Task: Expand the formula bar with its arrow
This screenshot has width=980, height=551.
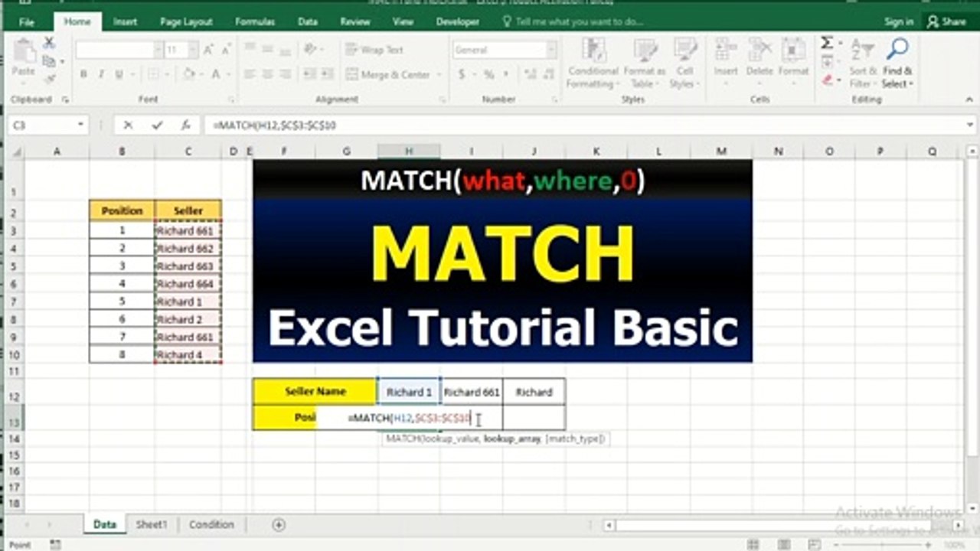Action: point(971,125)
